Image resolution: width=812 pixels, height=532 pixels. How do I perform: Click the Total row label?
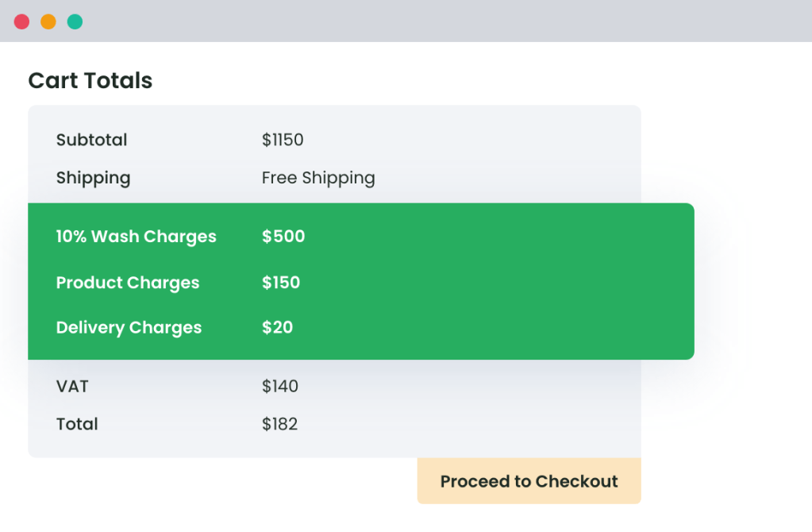[76, 424]
